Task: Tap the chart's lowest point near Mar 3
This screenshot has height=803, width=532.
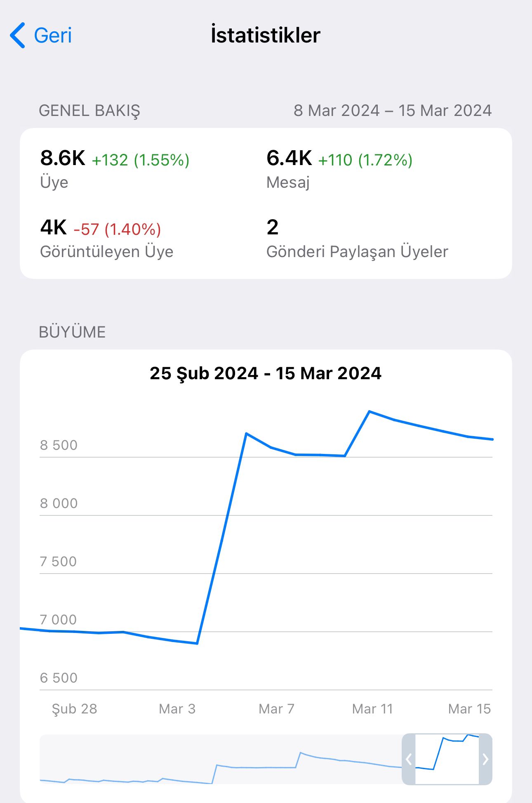Action: (x=197, y=643)
